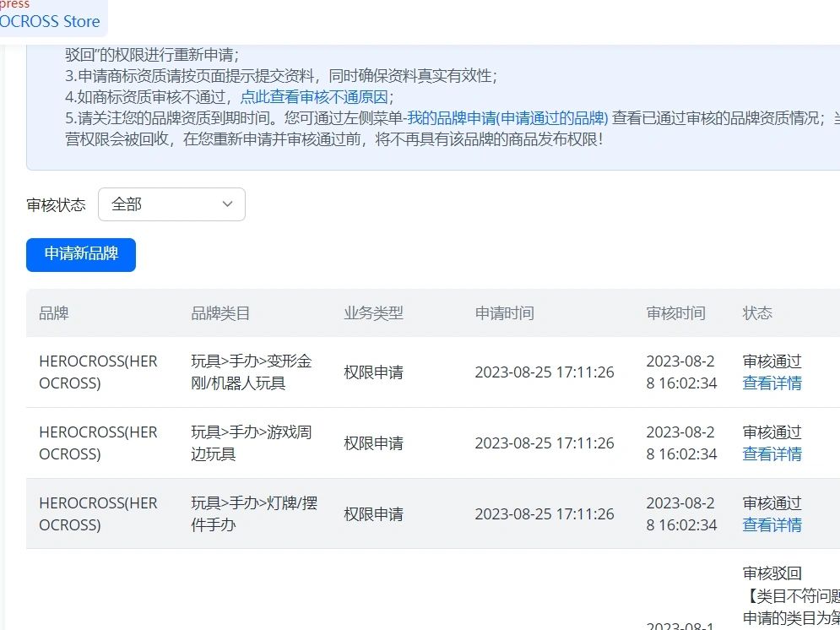Click 权限申请 in 灯牌/摆件手办 row
Image resolution: width=840 pixels, height=630 pixels.
pos(373,514)
